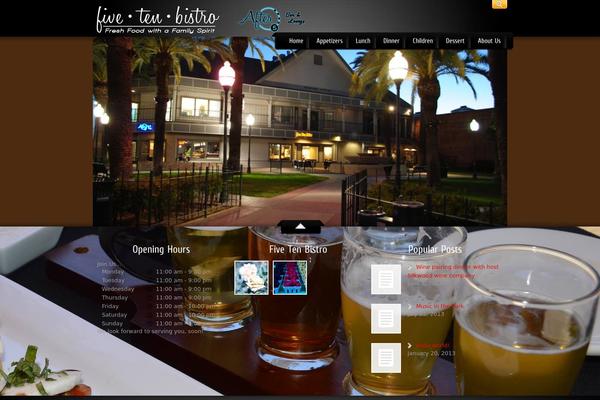
Task: Open the Dessert menu page
Action: (x=455, y=41)
